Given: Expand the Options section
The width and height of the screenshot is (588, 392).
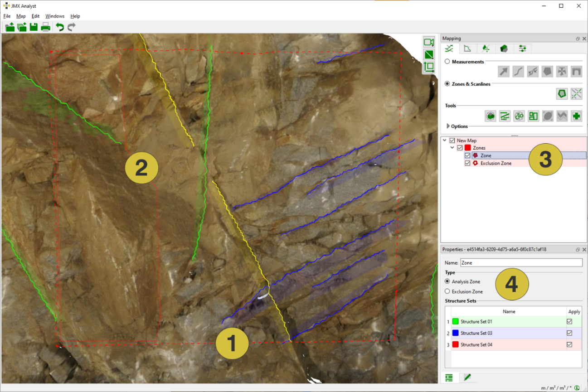Looking at the screenshot, I should (449, 126).
